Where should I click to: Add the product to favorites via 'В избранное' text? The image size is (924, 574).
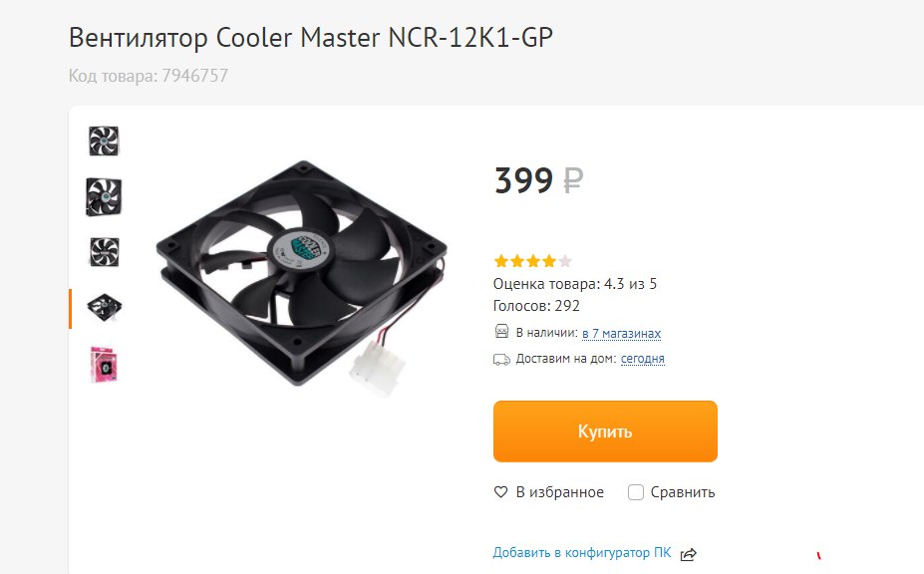tap(560, 492)
